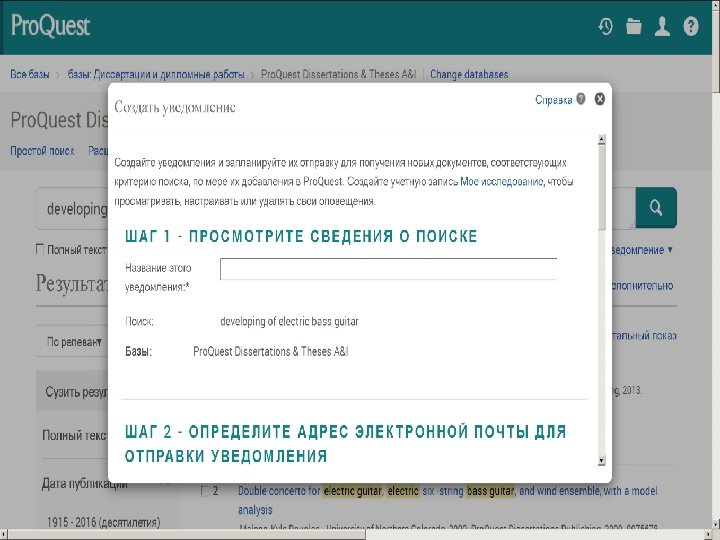
Task: Click the search text developing of electric bass guitar
Action: (289, 321)
